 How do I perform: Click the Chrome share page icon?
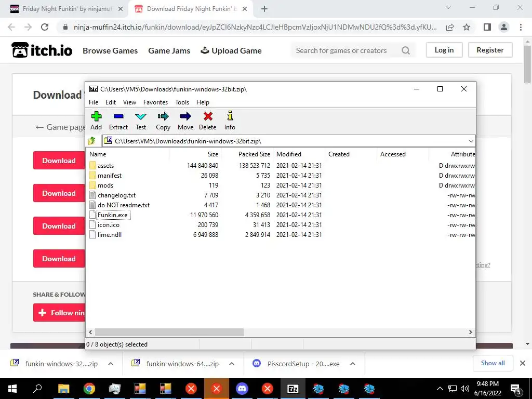(450, 27)
